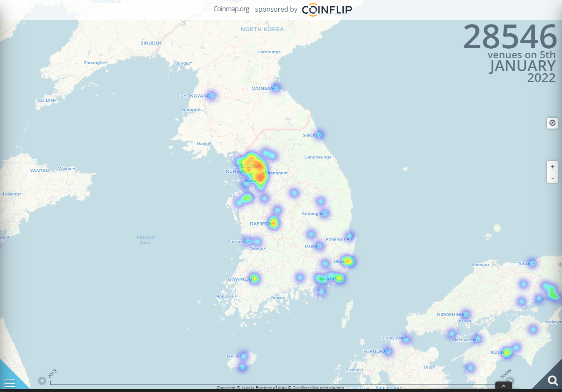562x392 pixels.
Task: Click the Jongju map label
Action: click(x=182, y=63)
